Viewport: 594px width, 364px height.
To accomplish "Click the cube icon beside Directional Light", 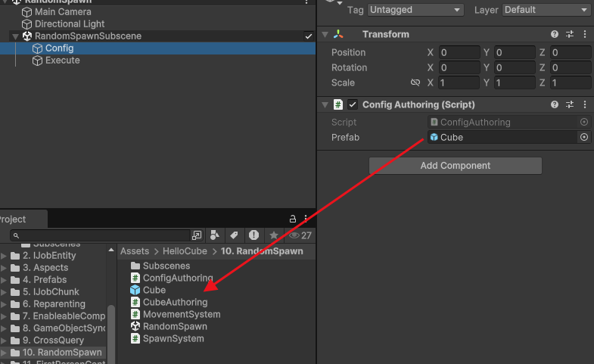I will click(26, 24).
